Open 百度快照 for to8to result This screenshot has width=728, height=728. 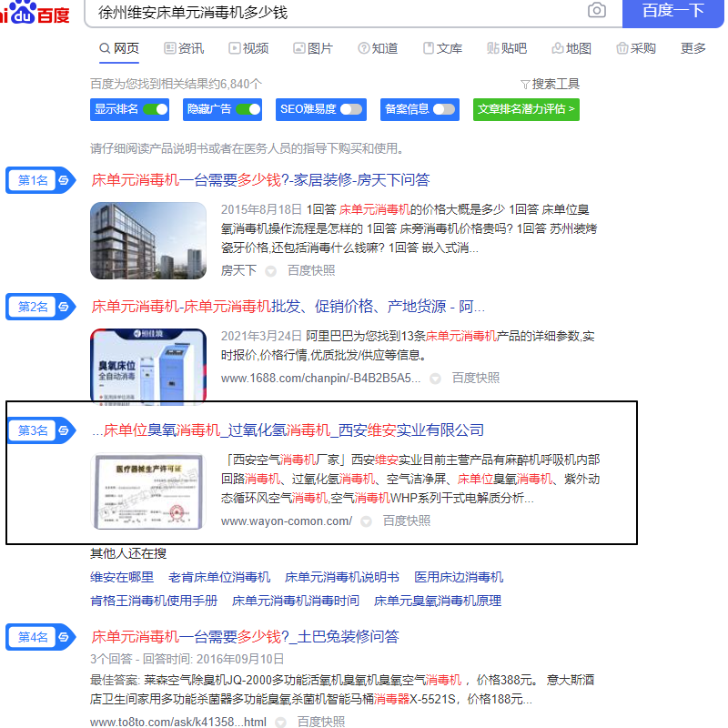click(x=321, y=722)
